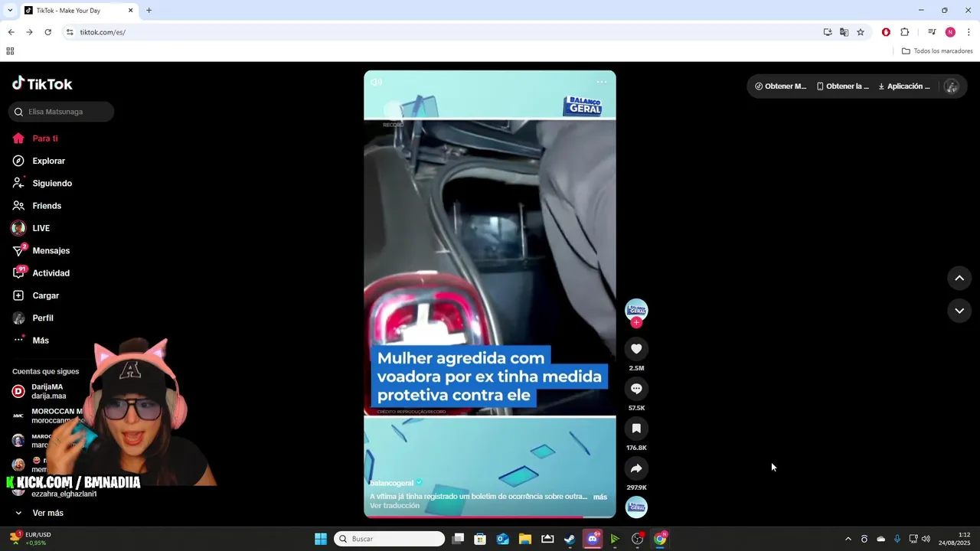
Task: Open the Chrome extensions puzzle icon
Action: coord(904,32)
